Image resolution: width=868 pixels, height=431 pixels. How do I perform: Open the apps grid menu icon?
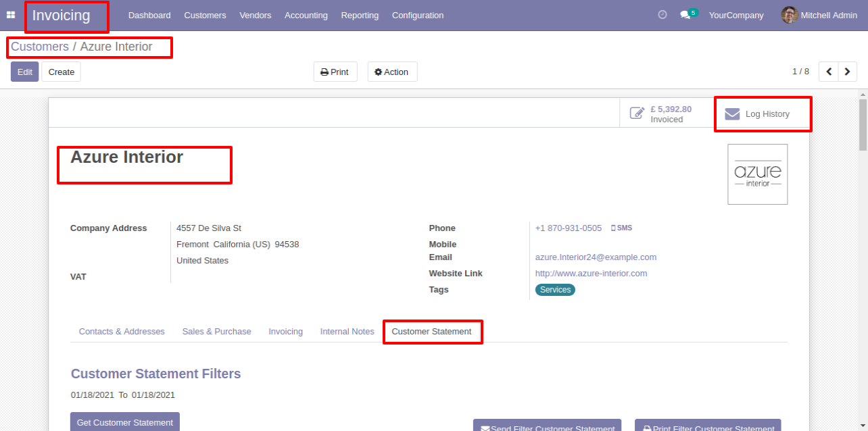(x=11, y=15)
